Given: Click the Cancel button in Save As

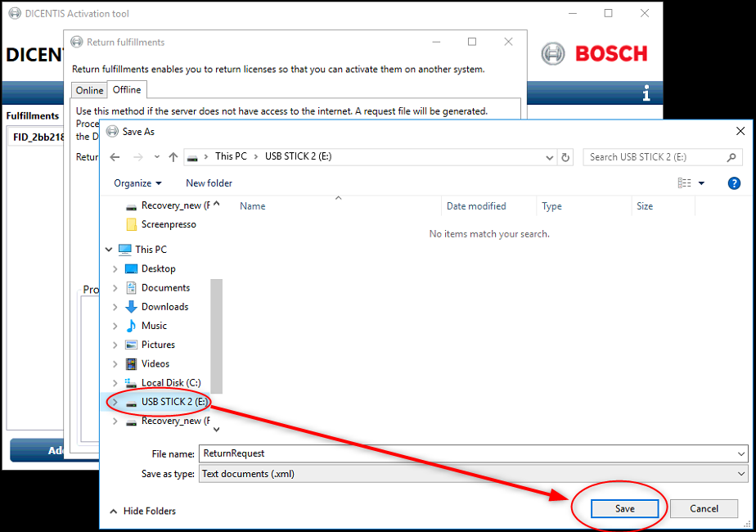Looking at the screenshot, I should pyautogui.click(x=704, y=508).
